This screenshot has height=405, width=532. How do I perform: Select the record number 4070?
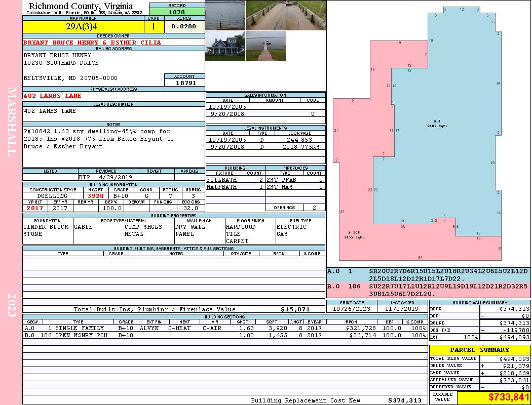tap(177, 12)
